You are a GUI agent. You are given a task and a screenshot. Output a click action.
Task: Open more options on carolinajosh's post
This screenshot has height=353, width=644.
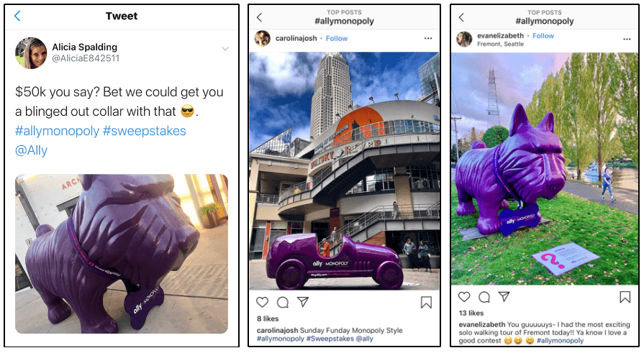pos(428,38)
